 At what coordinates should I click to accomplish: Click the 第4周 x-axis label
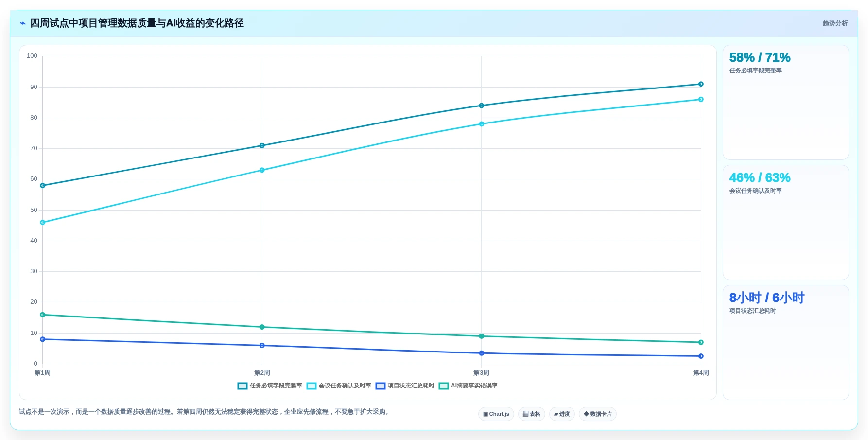pyautogui.click(x=701, y=373)
